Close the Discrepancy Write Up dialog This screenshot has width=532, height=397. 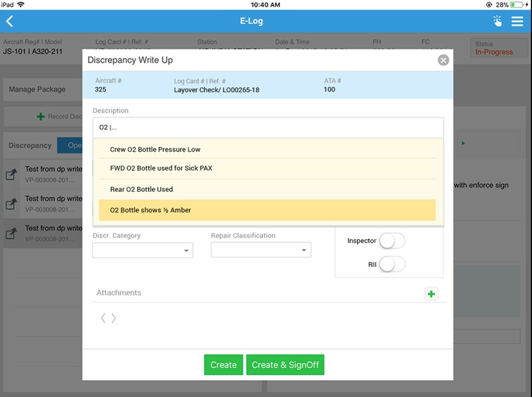tap(443, 60)
